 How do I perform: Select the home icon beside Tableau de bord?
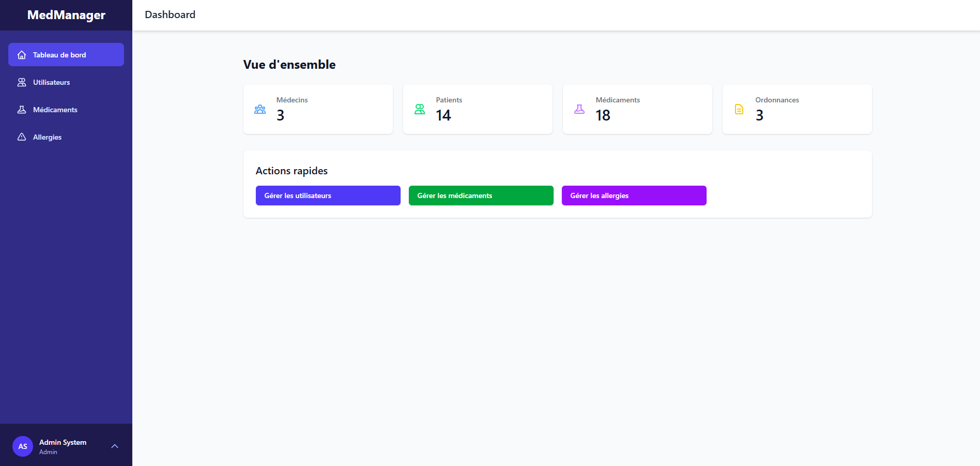(x=21, y=54)
